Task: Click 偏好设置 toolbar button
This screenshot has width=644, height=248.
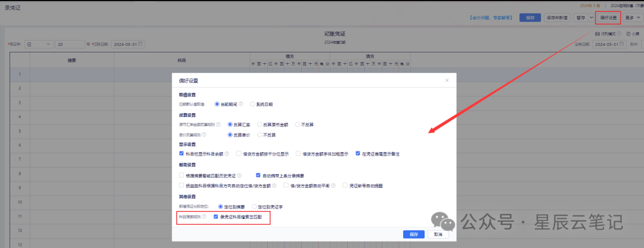Action: click(x=608, y=18)
